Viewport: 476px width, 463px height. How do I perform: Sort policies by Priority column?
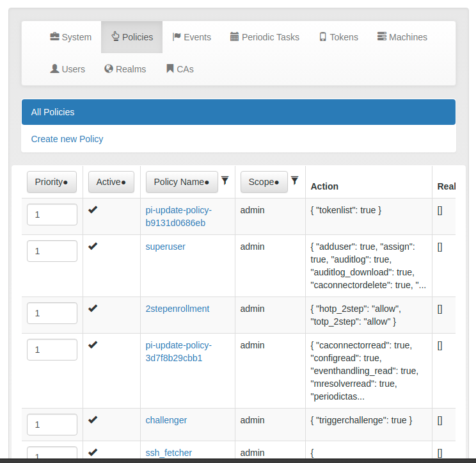[51, 182]
